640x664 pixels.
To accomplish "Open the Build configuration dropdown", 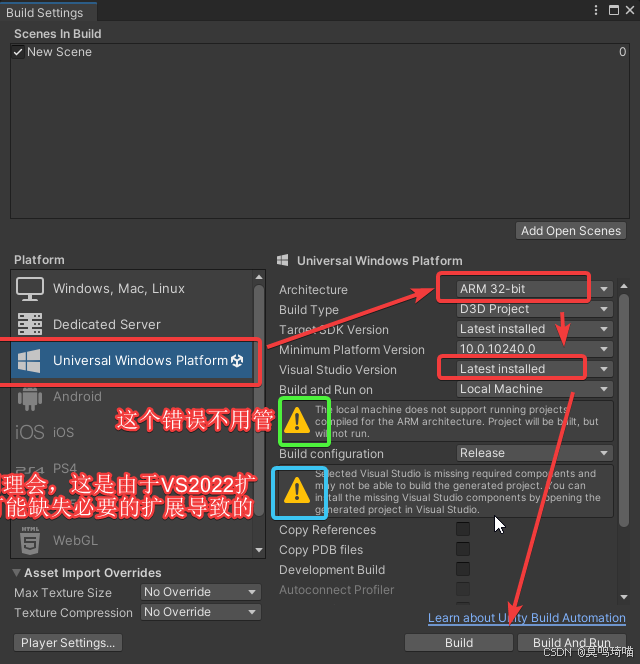I will (x=535, y=453).
